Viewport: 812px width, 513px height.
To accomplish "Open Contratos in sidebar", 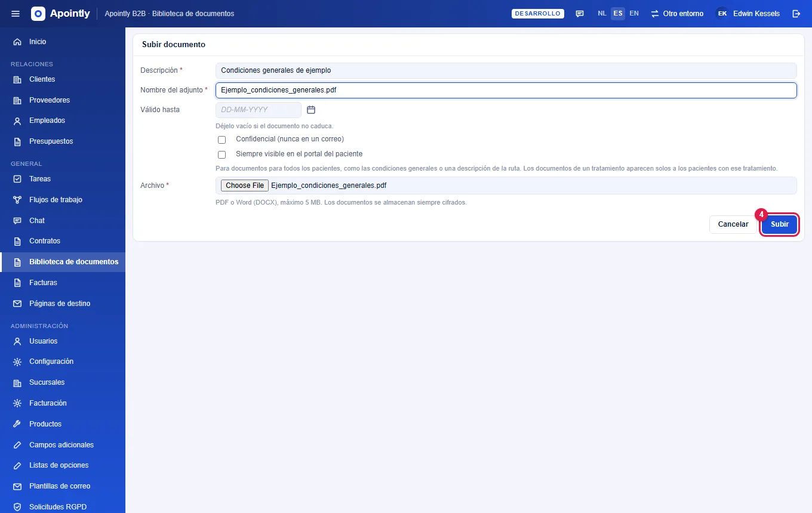I will 63,241.
